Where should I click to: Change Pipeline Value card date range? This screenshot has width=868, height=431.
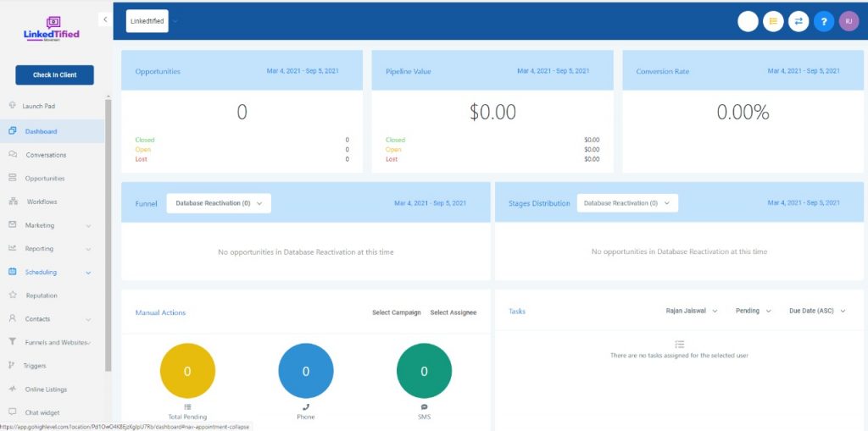coord(553,71)
